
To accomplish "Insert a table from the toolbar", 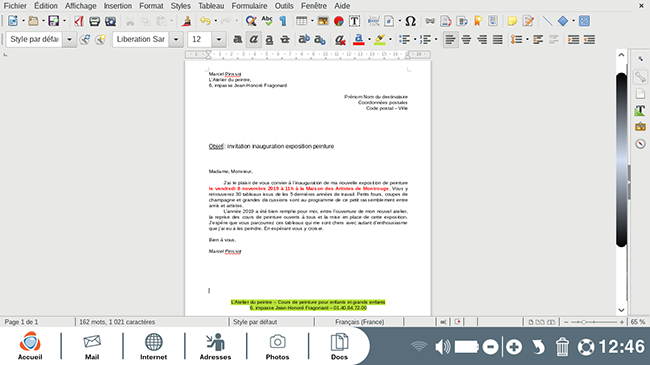I will [301, 21].
